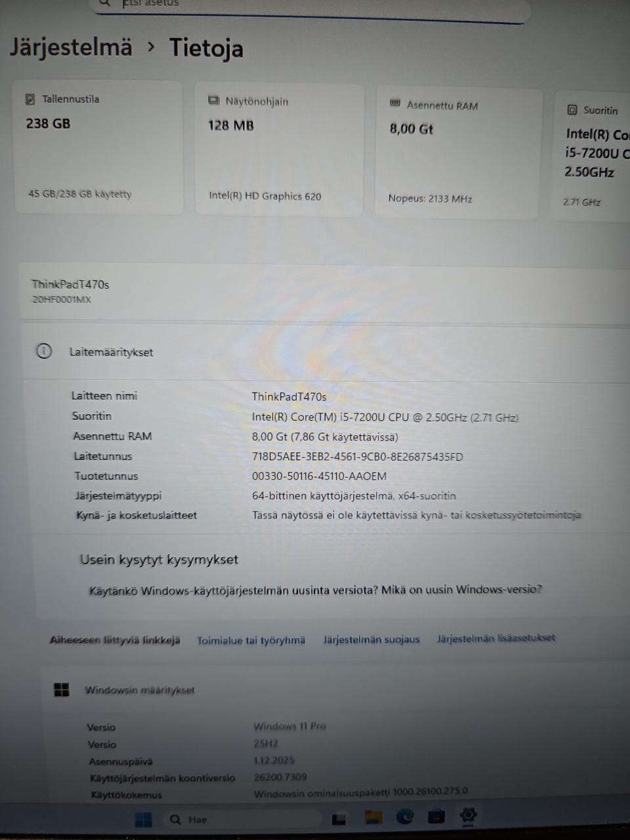Image resolution: width=630 pixels, height=840 pixels.
Task: Open the uusin Windows-versio FAQ question link
Action: coord(316,590)
